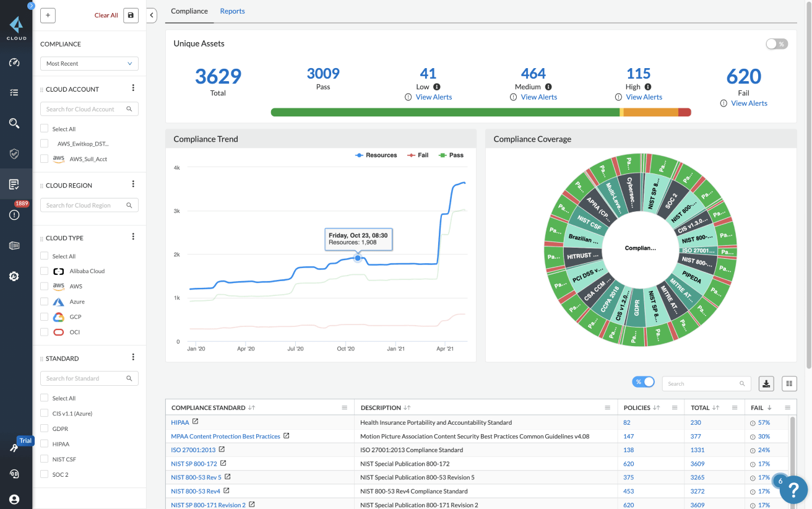Open Cloud Account three-dot options menu
The width and height of the screenshot is (812, 509).
133,89
